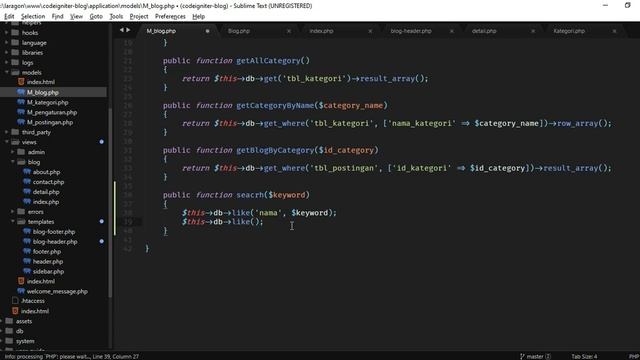Open the Selection menu

pyautogui.click(x=33, y=16)
